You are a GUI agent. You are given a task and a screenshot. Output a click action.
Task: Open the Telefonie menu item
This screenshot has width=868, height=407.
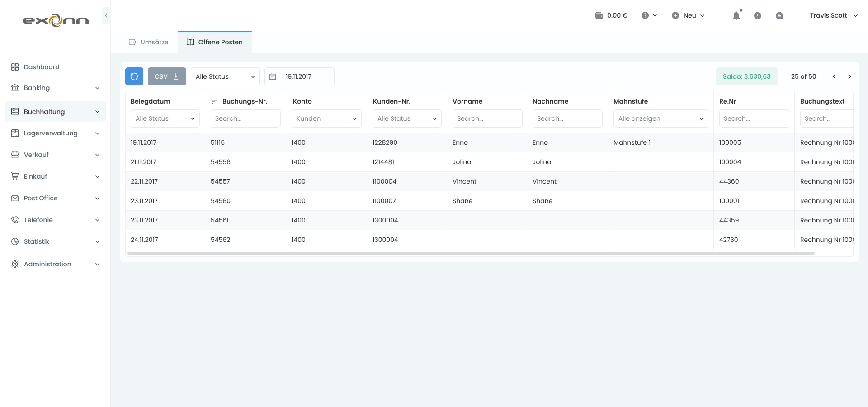[55, 220]
